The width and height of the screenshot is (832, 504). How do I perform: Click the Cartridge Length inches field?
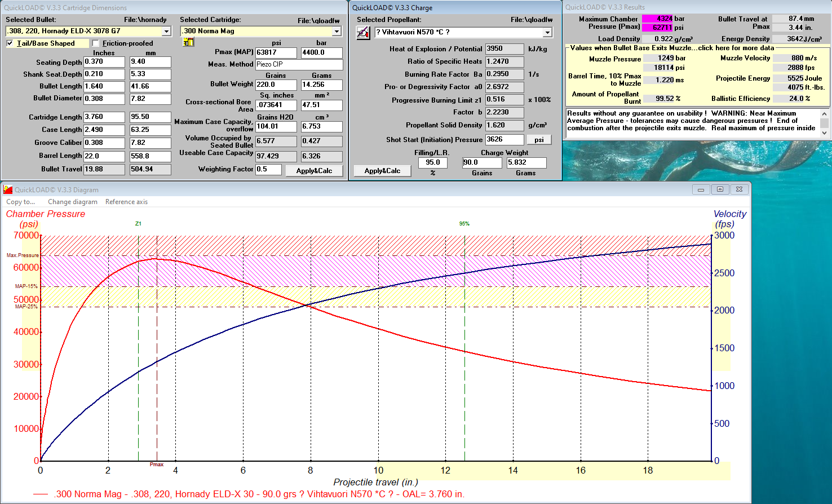click(104, 117)
